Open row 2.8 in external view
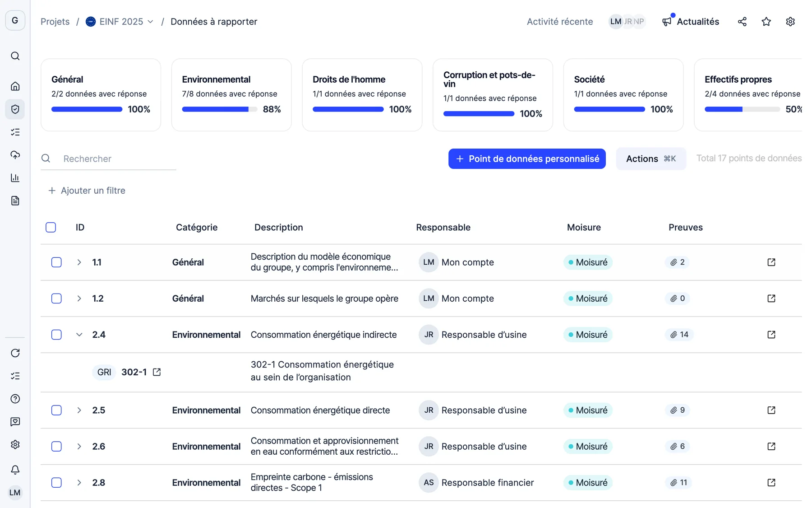Image resolution: width=812 pixels, height=508 pixels. point(771,483)
